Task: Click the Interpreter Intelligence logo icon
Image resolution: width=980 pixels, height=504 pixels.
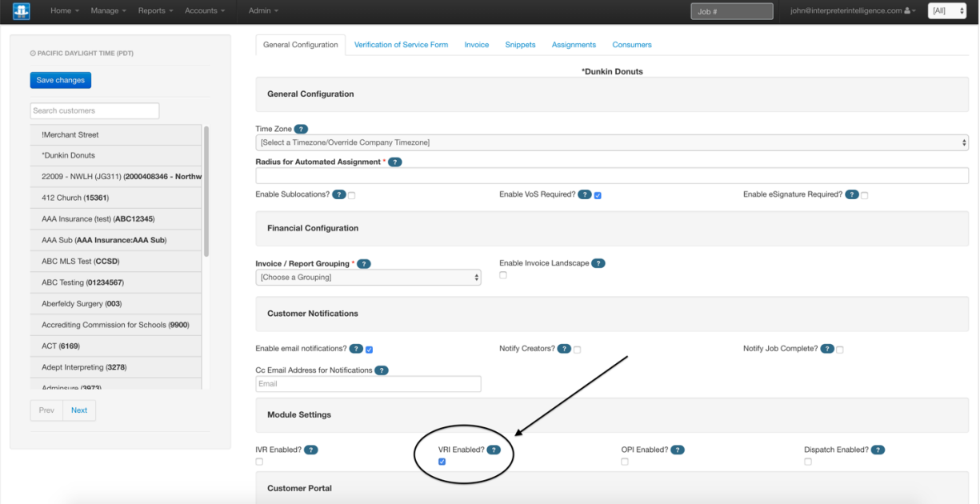Action: pos(20,10)
